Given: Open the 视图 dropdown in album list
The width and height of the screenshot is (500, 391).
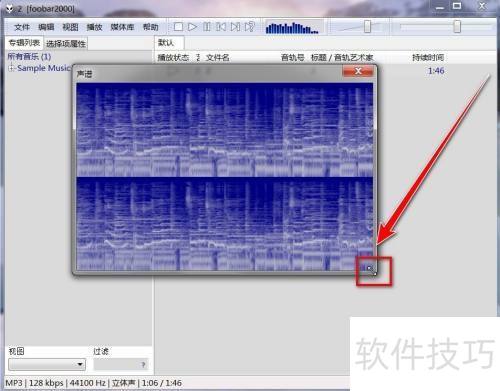Looking at the screenshot, I should pos(47,364).
